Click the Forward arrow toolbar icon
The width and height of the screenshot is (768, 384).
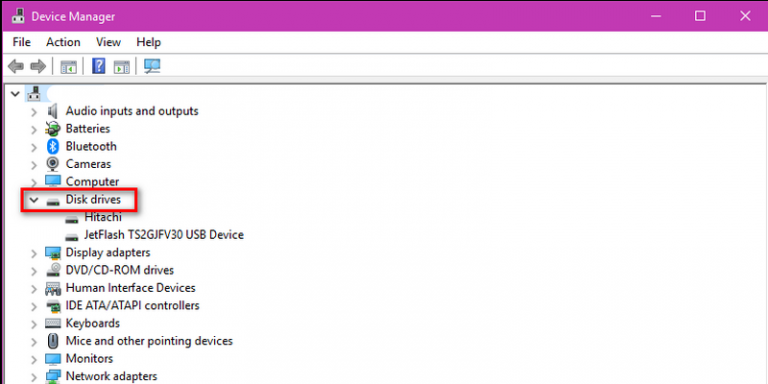tap(38, 66)
